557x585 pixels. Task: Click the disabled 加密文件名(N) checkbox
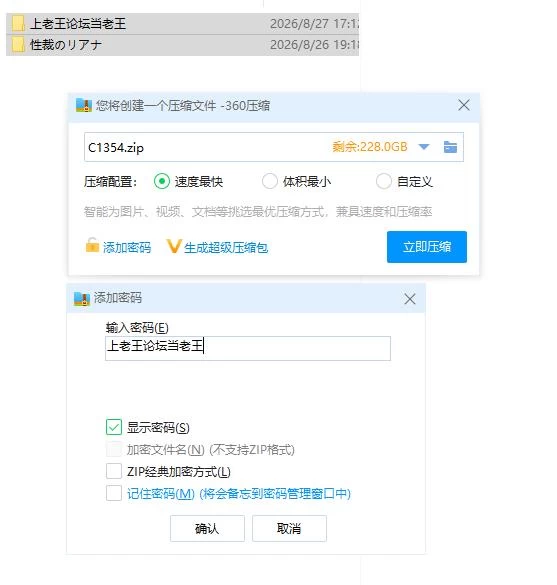114,449
